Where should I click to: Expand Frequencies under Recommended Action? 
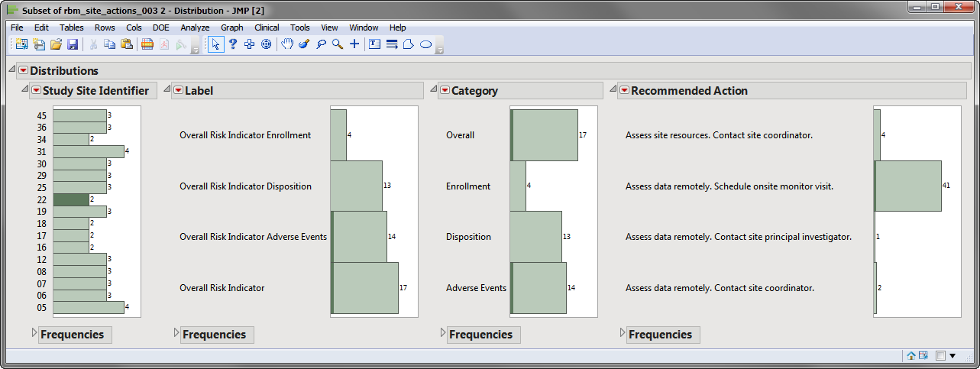621,333
